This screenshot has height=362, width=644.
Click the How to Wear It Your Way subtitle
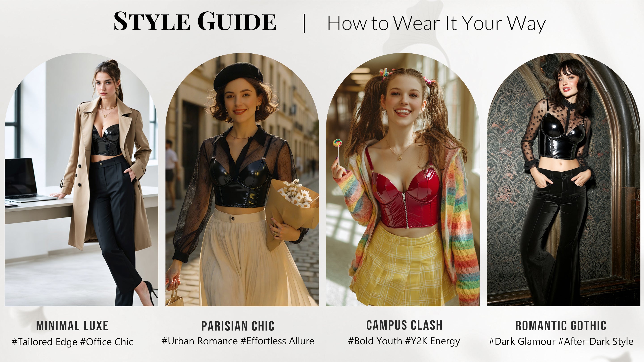(436, 23)
